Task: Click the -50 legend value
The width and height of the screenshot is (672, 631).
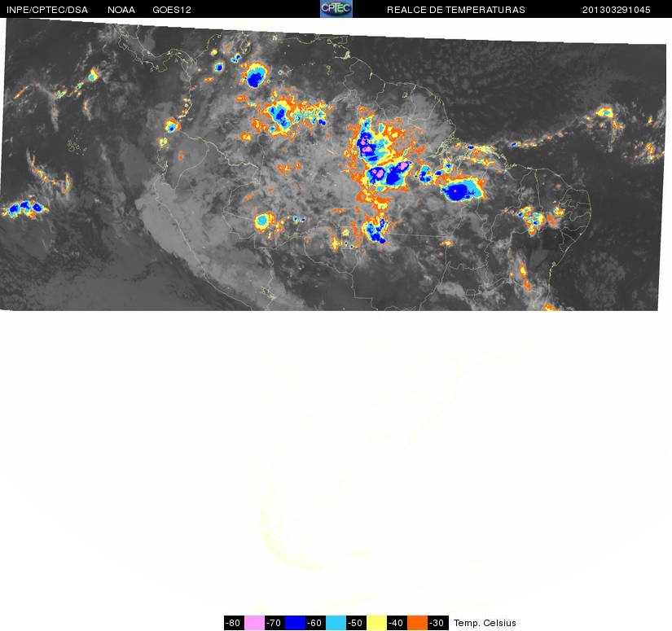Action: pos(356,623)
